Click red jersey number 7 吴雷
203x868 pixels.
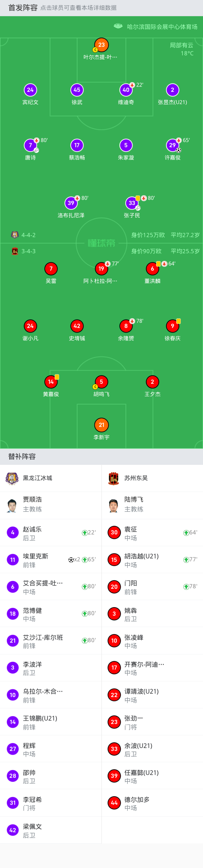point(51,268)
